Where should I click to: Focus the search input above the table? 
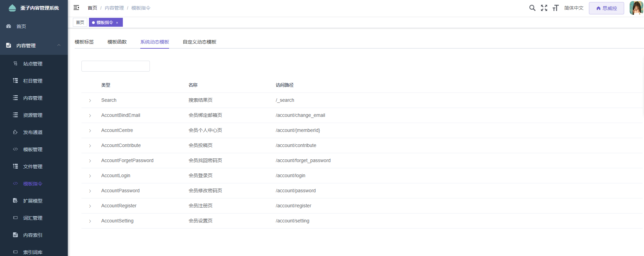pyautogui.click(x=116, y=66)
